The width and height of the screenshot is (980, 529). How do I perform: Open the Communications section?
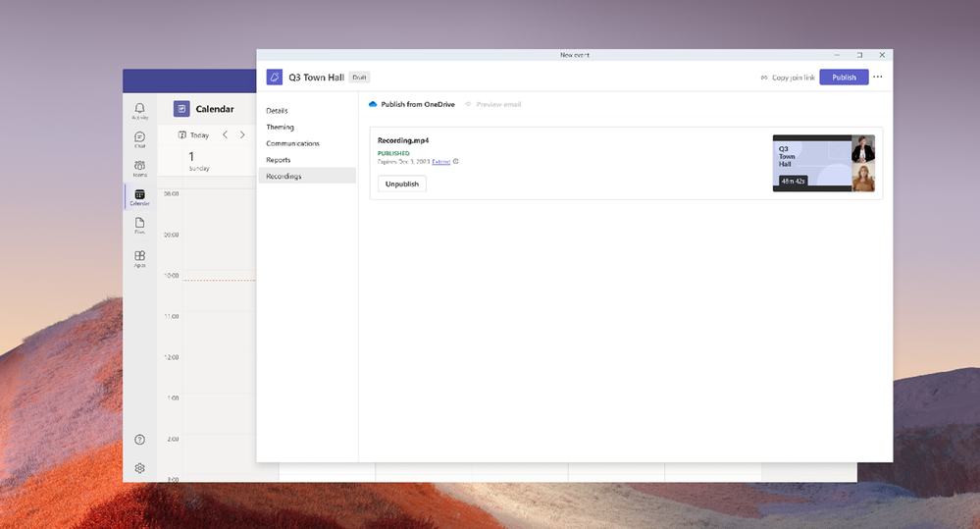point(292,143)
